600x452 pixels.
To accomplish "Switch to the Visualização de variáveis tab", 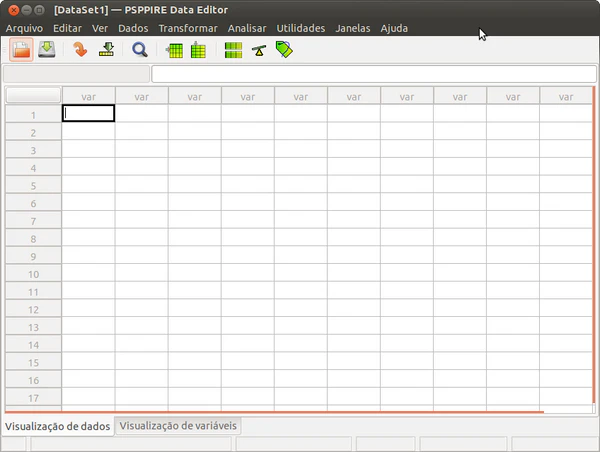I will click(x=178, y=426).
